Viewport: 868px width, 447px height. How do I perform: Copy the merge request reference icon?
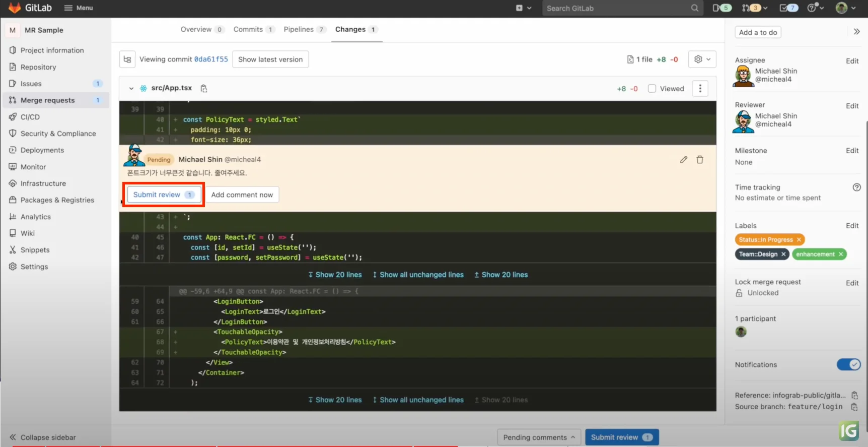pos(854,395)
